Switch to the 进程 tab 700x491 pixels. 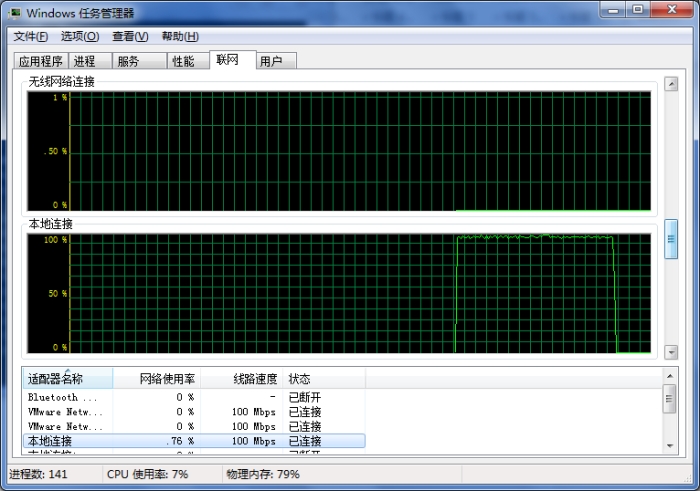85,61
